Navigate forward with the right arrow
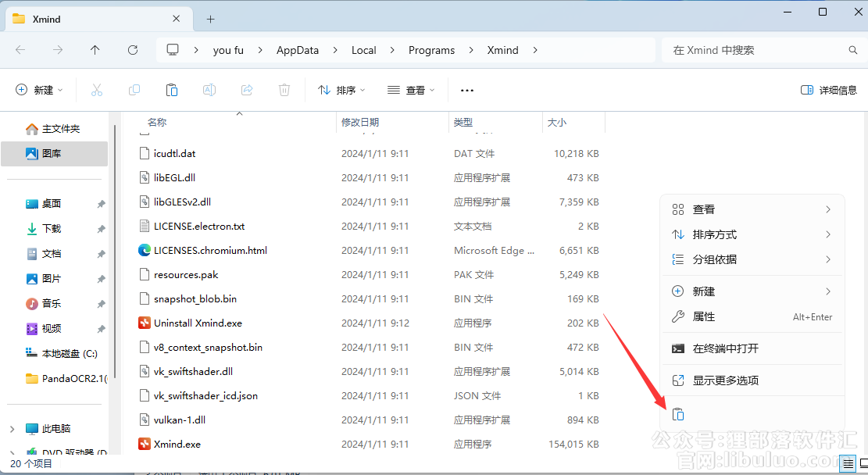 click(x=58, y=50)
